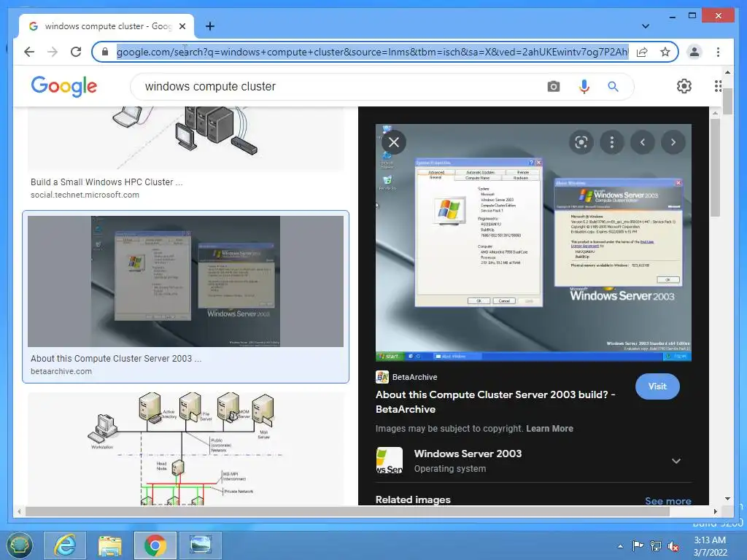
Task: Search inside image with Lens icon
Action: coord(581,142)
